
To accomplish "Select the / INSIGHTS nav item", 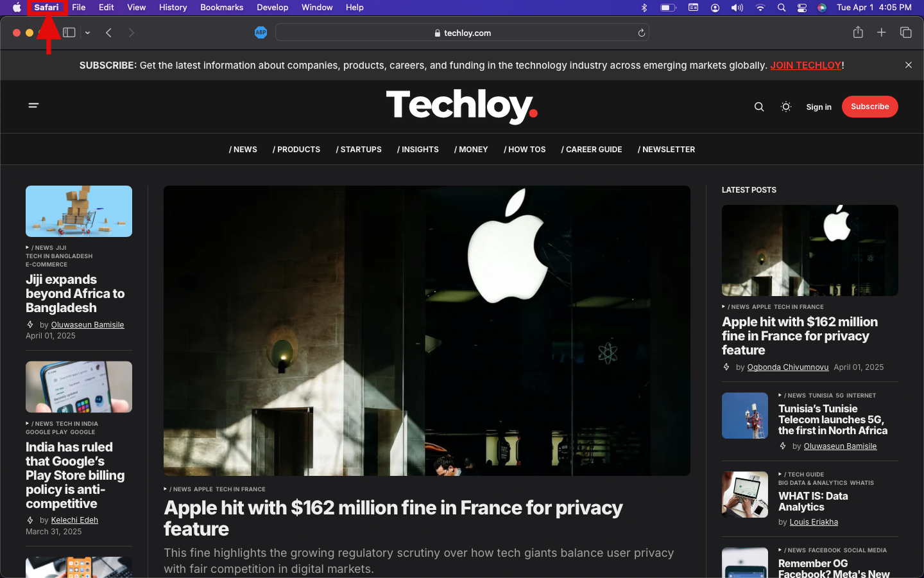I will [x=418, y=150].
